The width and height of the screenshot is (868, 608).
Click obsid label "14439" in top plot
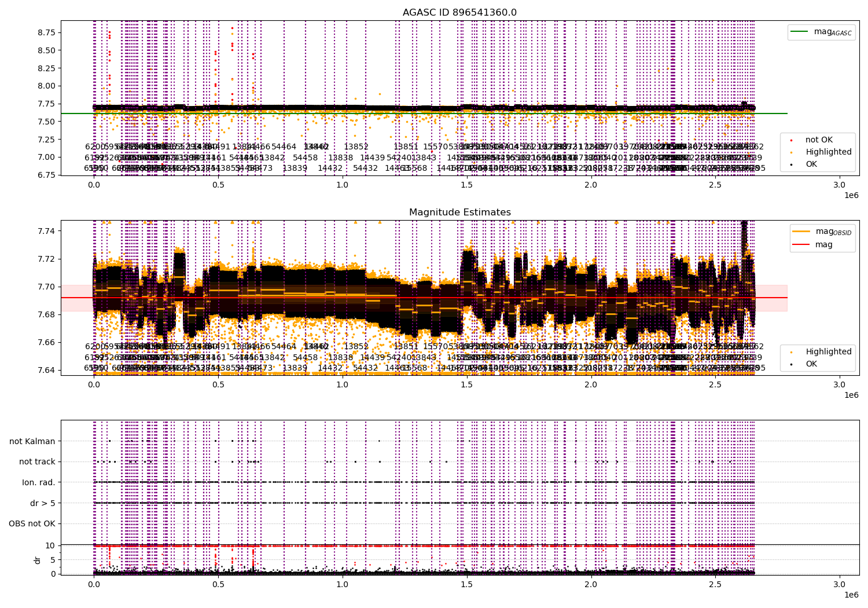coord(373,158)
